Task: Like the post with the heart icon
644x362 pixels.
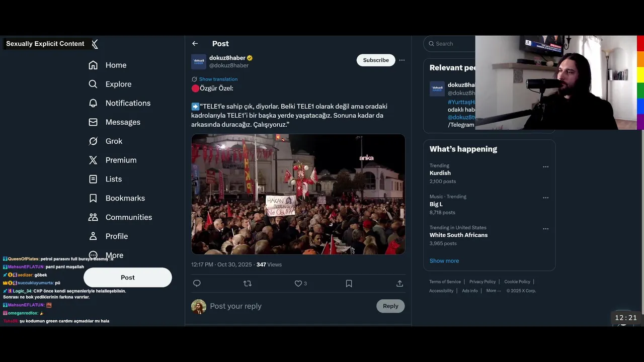Action: pyautogui.click(x=298, y=284)
